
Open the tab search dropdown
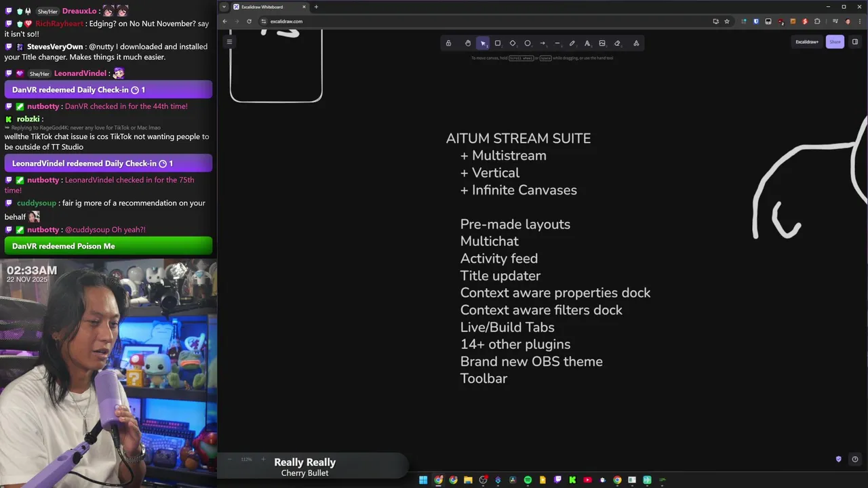click(224, 7)
